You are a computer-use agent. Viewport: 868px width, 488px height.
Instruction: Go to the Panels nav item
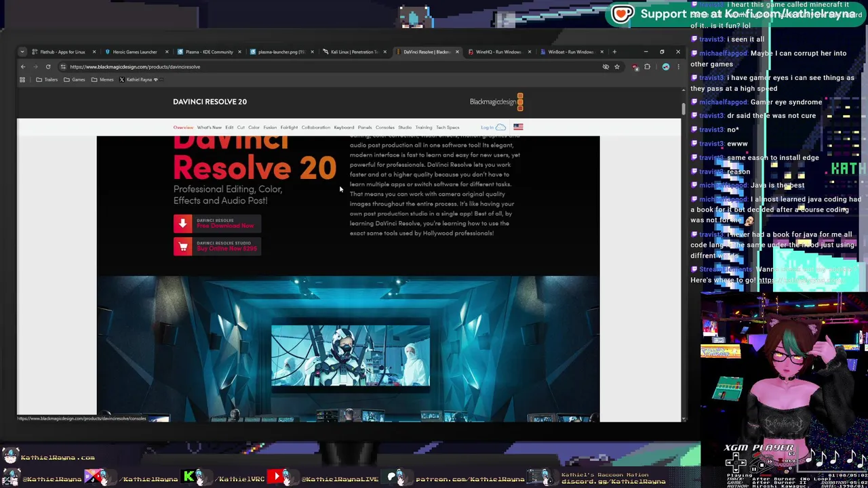tap(365, 127)
